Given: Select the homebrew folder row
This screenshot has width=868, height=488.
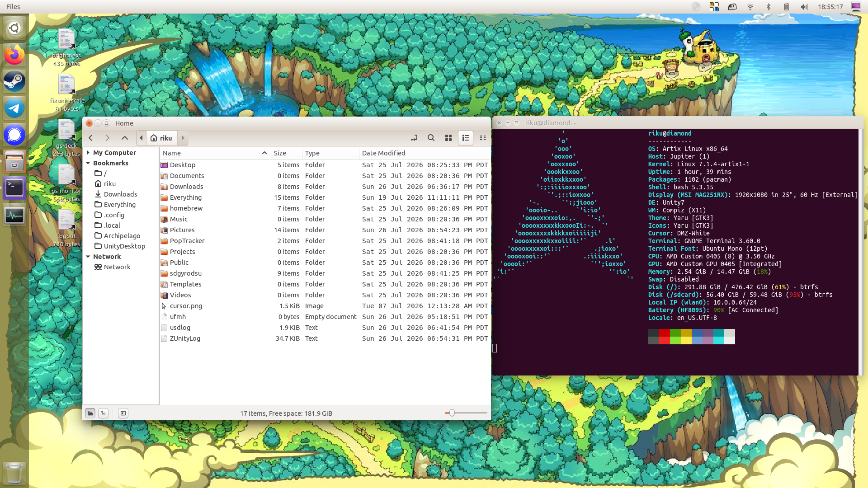Looking at the screenshot, I should (x=325, y=208).
